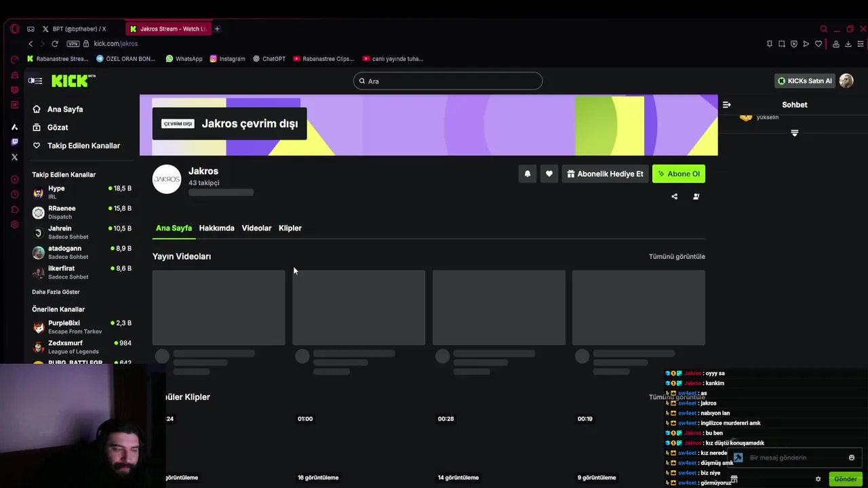Open Zedxsmurf recommended channel
Viewport: 868px width, 488px height.
coord(81,347)
